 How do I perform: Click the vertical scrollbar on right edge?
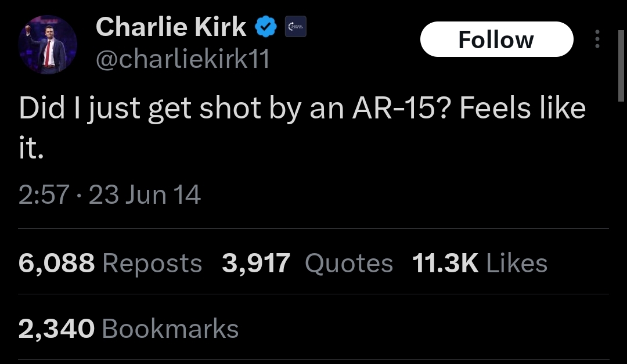(x=621, y=64)
